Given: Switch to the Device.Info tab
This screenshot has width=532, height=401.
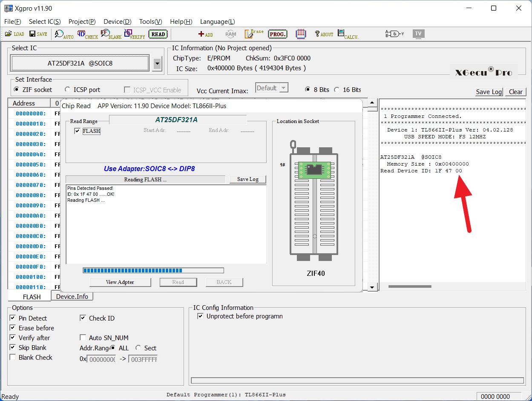Looking at the screenshot, I should [x=72, y=296].
